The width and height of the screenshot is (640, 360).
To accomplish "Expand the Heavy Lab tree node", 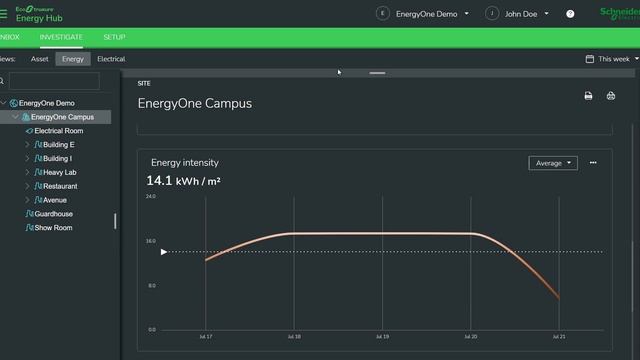I will tap(27, 172).
